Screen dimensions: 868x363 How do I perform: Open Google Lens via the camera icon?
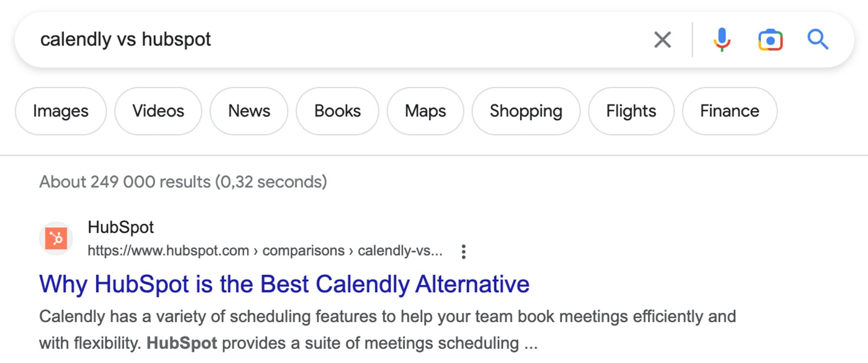coord(770,39)
